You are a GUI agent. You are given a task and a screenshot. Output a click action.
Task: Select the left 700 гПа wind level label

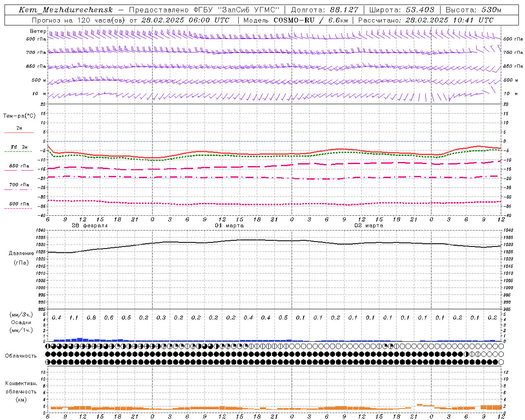36,52
